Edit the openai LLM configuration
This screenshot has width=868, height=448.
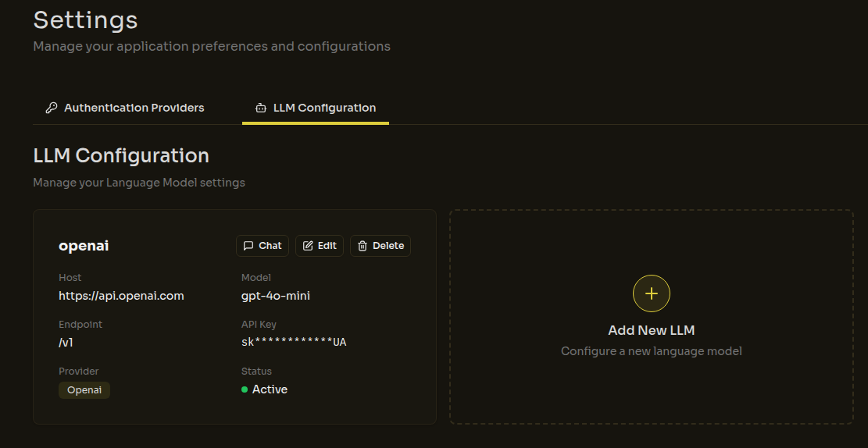[x=320, y=246]
